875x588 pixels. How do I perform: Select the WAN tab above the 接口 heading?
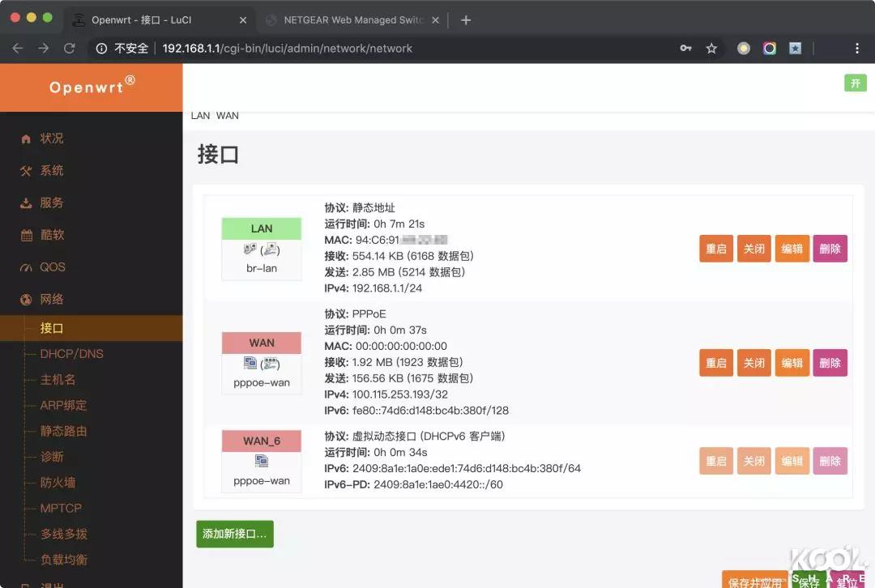[228, 115]
